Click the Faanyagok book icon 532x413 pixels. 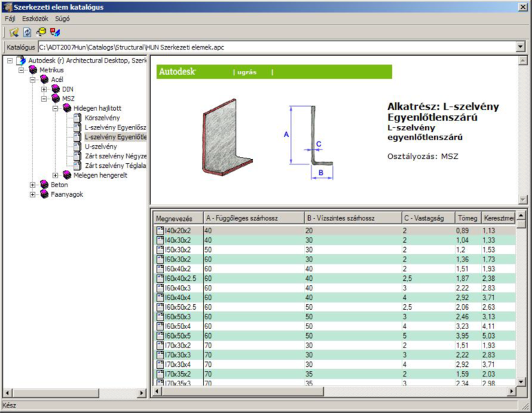(x=44, y=194)
